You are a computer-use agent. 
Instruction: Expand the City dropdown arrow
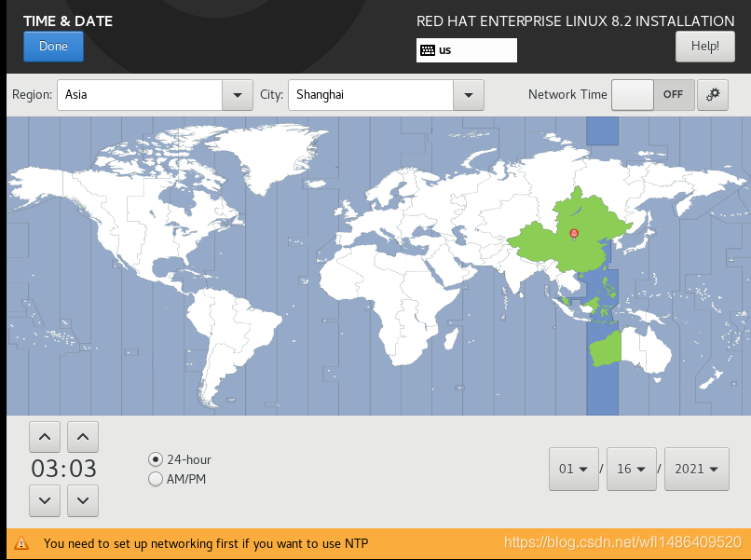coord(469,95)
